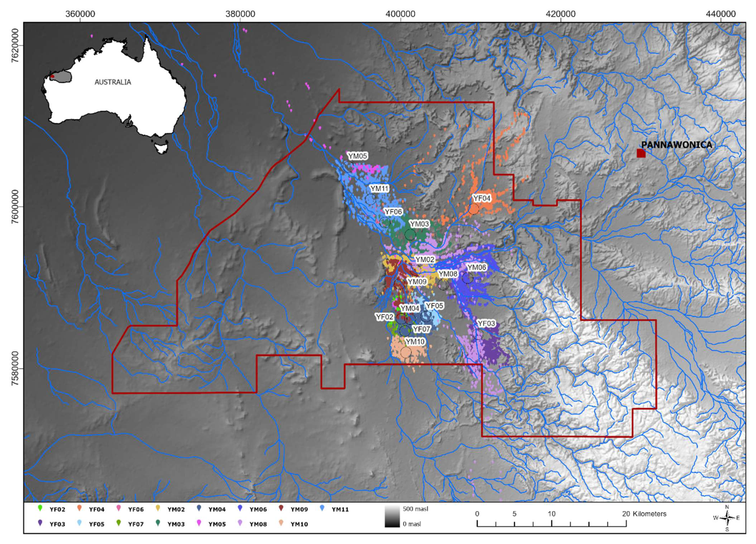Select the YM10 circle on map
Image resolution: width=756 pixels, height=544 pixels.
406,352
